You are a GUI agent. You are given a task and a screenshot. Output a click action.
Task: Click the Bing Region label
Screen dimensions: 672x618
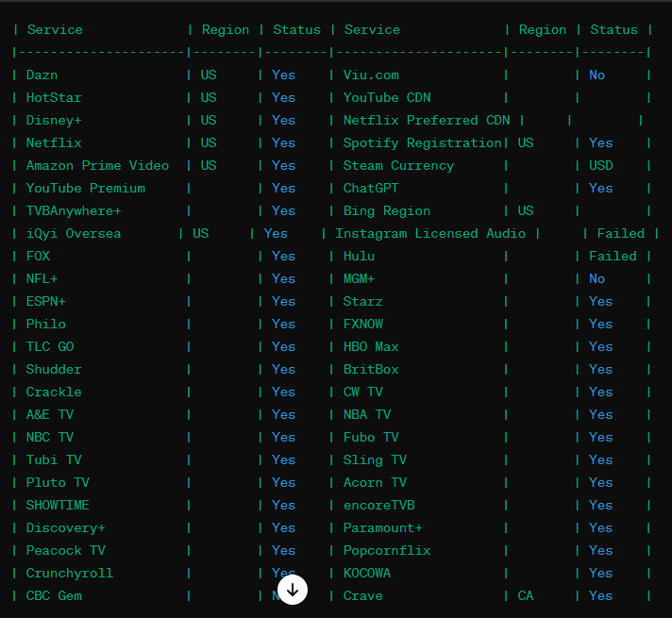(x=387, y=210)
